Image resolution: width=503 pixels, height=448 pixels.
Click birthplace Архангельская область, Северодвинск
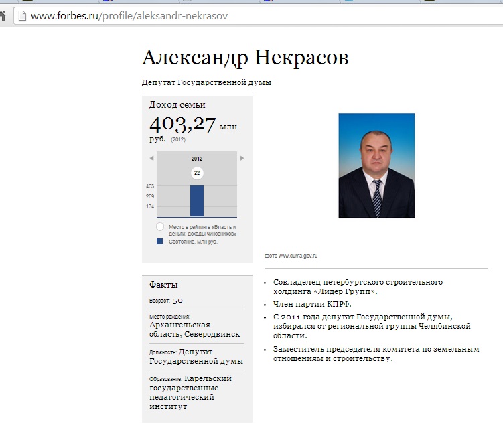(194, 329)
